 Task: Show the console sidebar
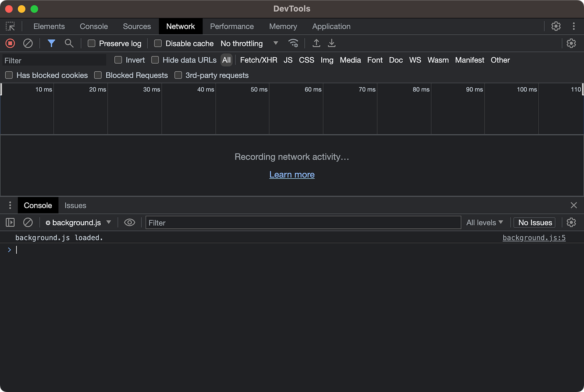pyautogui.click(x=10, y=222)
